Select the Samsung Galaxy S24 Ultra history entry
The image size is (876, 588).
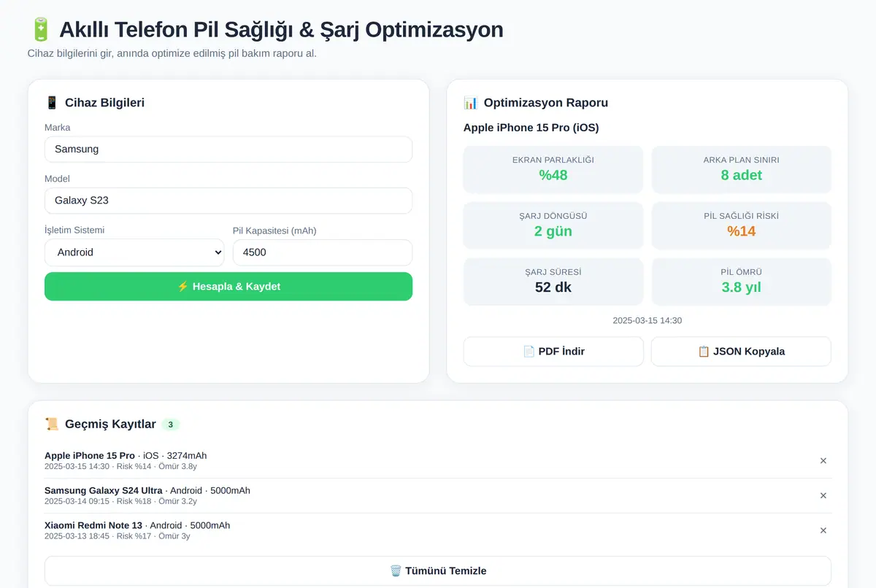tap(438, 496)
